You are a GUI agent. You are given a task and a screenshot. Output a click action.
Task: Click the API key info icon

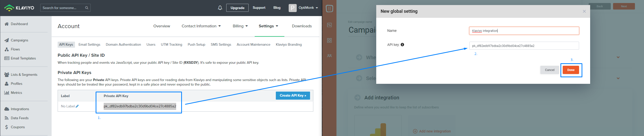point(402,45)
